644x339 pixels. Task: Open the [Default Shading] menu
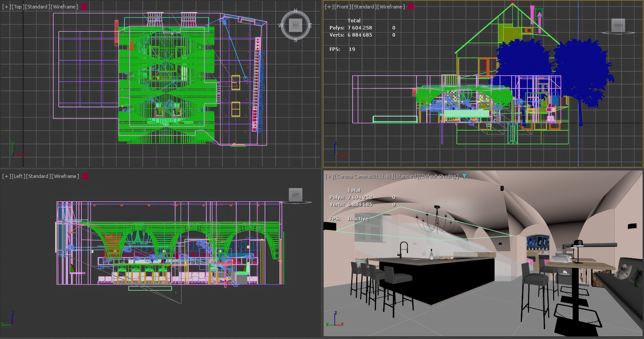pyautogui.click(x=439, y=176)
